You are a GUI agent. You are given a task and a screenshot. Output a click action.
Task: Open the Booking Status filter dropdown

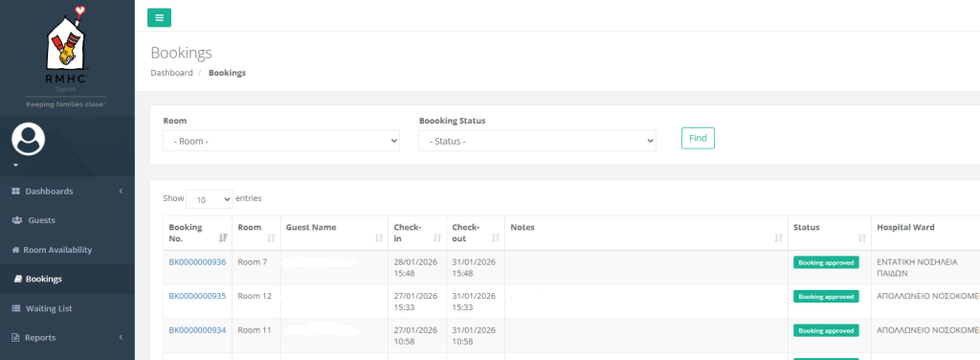(538, 142)
